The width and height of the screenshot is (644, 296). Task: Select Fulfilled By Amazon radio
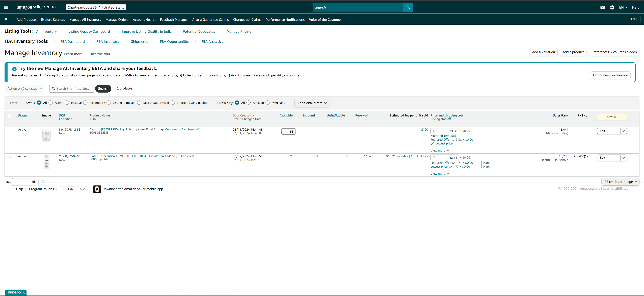249,103
